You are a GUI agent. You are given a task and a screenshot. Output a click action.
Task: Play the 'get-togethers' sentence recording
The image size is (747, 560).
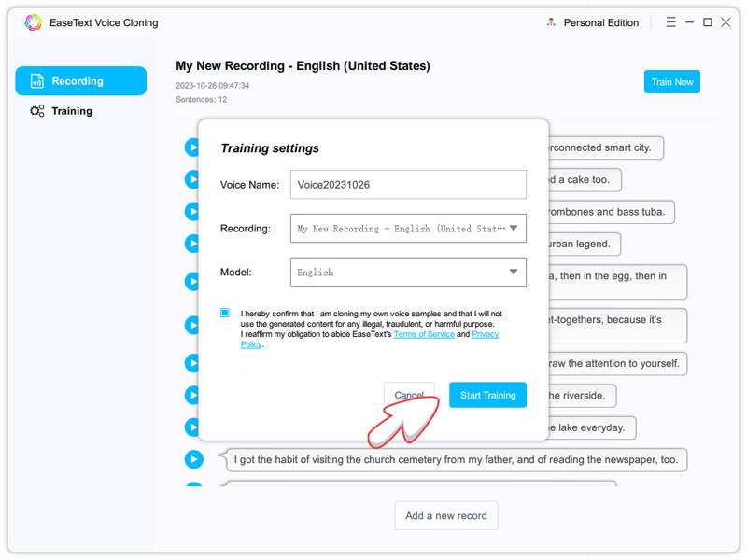click(x=192, y=325)
